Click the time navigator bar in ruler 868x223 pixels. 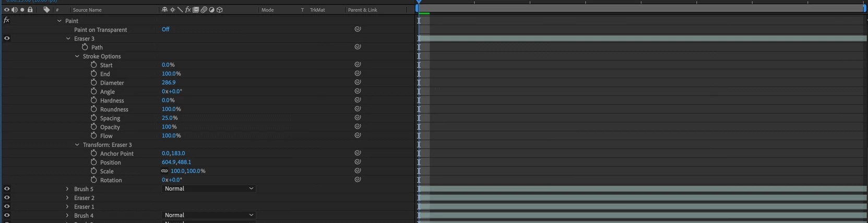click(641, 8)
